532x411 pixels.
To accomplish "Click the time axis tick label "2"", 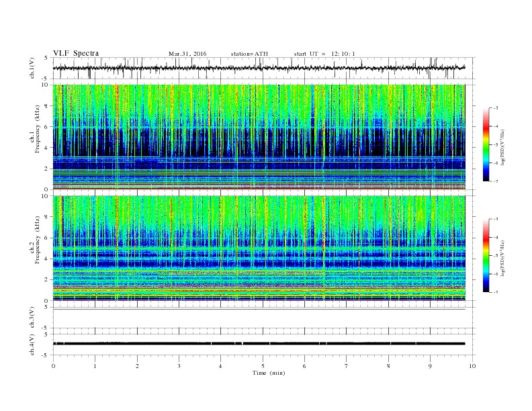I will click(x=137, y=366).
